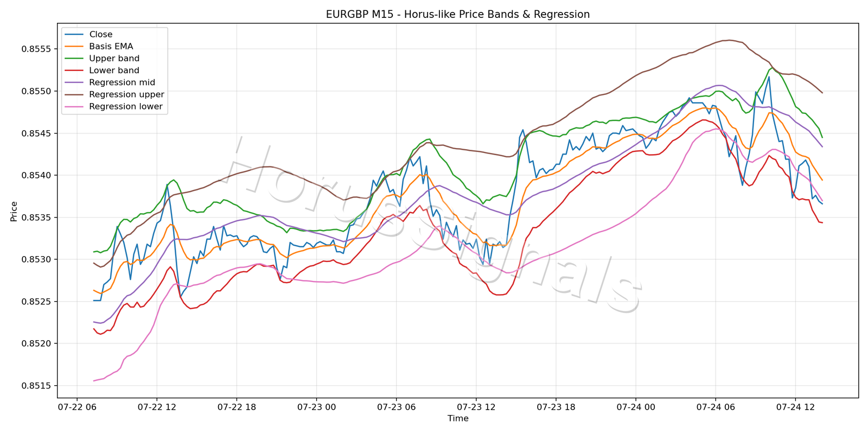
Task: Click the 'Lower band' legend entry
Action: [x=114, y=71]
